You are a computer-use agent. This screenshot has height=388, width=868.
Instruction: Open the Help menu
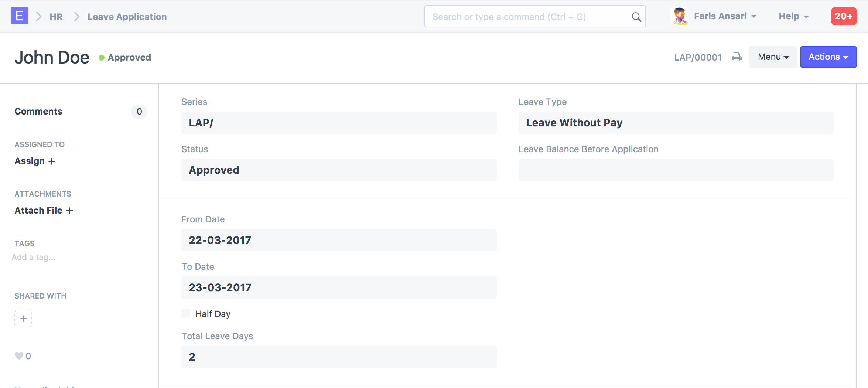[x=794, y=16]
